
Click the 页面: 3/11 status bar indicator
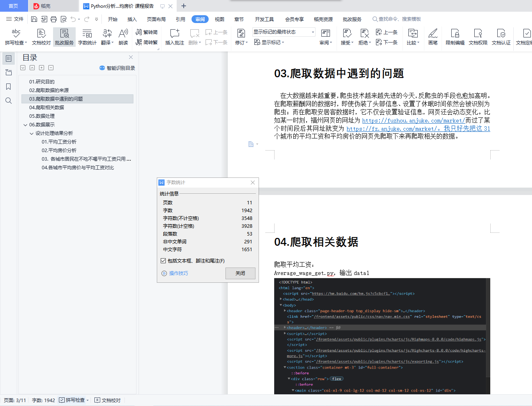pos(15,400)
